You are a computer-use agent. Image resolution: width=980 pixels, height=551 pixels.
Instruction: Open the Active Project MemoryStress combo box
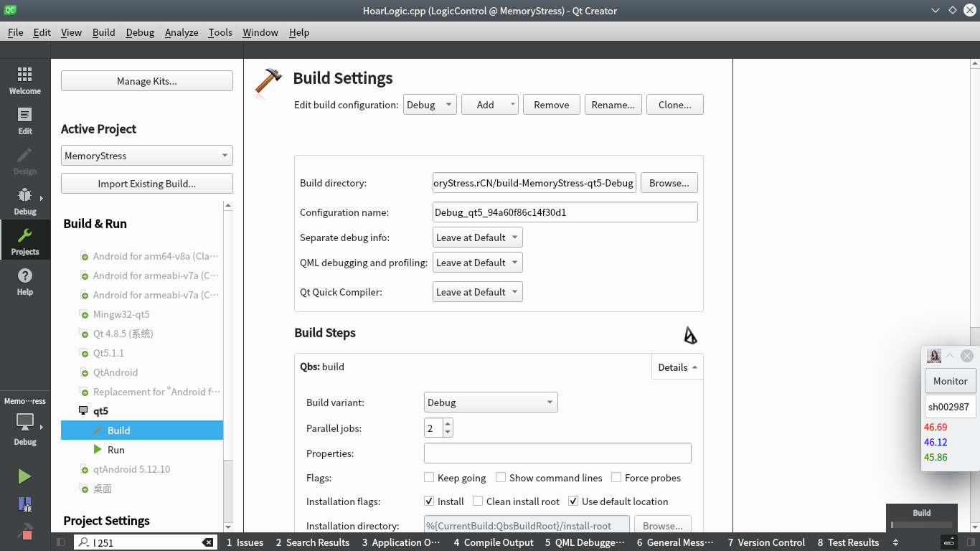(147, 156)
